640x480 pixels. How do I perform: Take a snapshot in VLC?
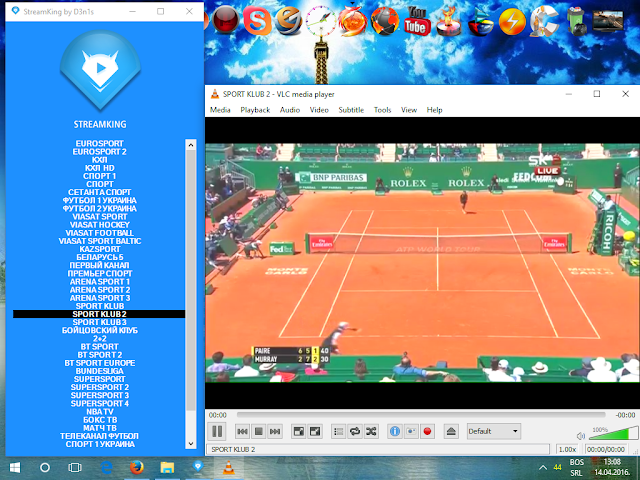[411, 431]
